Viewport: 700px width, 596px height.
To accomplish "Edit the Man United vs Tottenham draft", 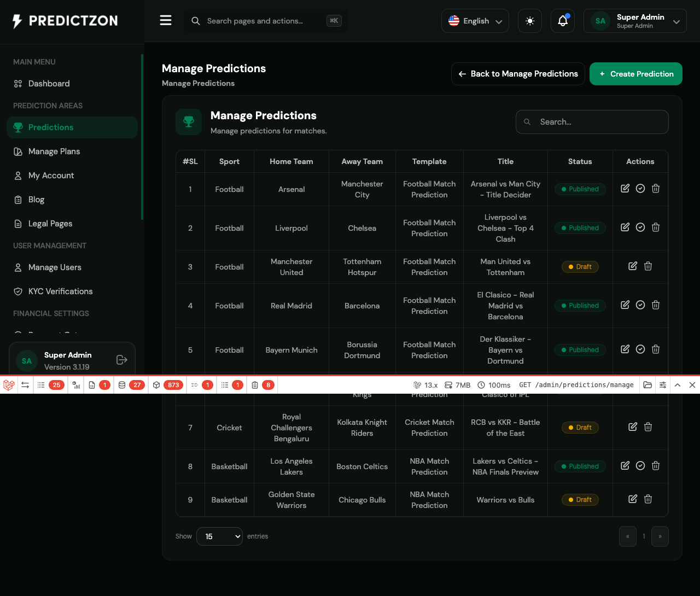I will pos(633,266).
